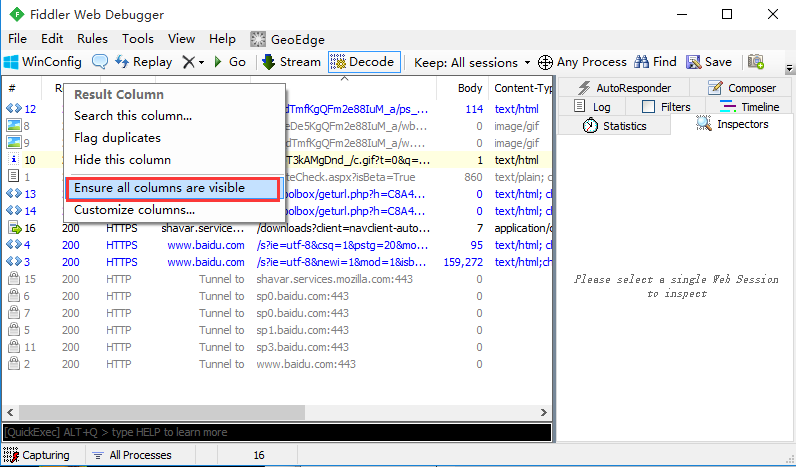Switch to the Log tab
The width and height of the screenshot is (796, 467).
592,107
